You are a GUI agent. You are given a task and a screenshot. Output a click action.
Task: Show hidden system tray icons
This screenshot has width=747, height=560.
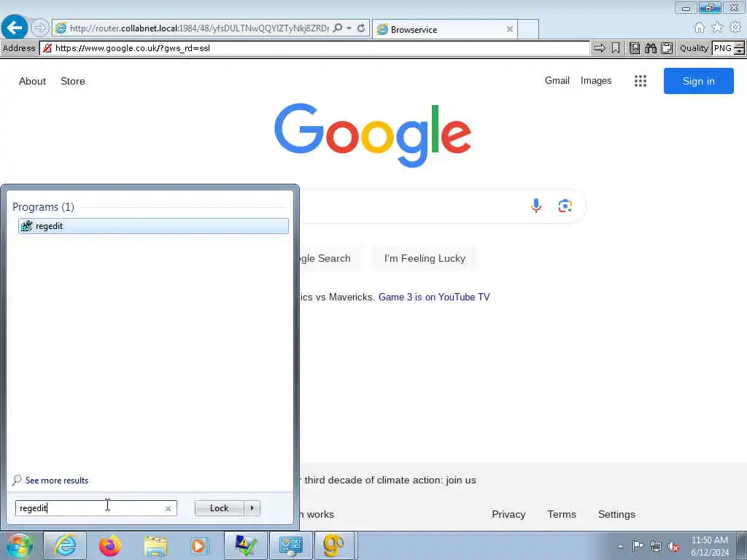click(620, 546)
